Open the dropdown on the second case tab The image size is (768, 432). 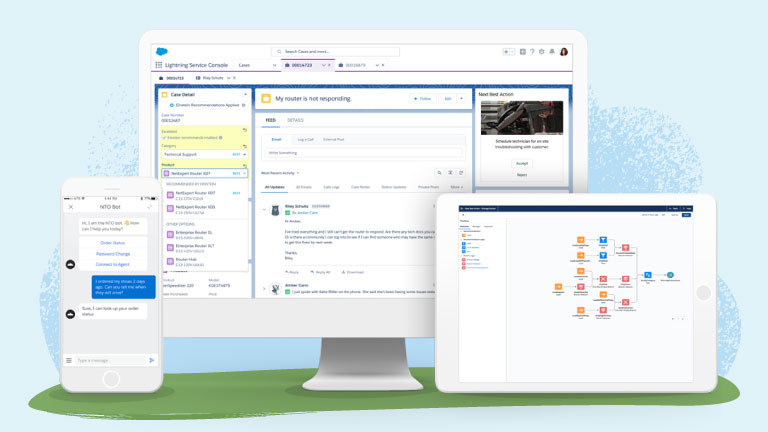(x=377, y=65)
